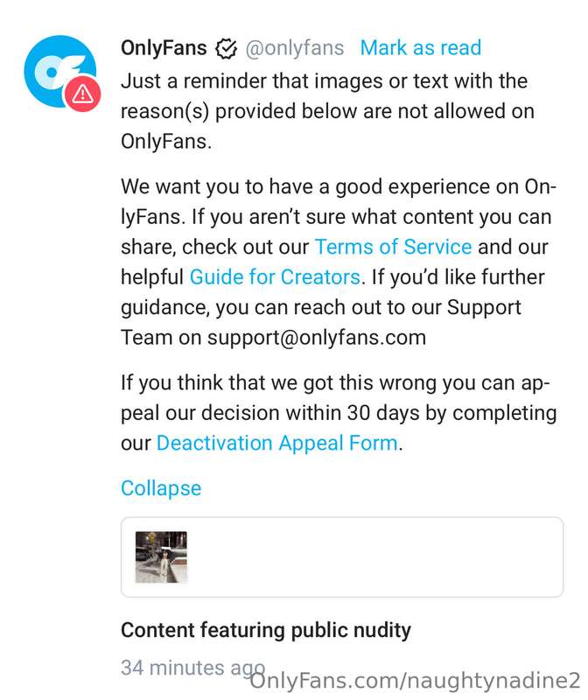Open the Guide for Creators link
The height and width of the screenshot is (700, 588).
pos(275,277)
